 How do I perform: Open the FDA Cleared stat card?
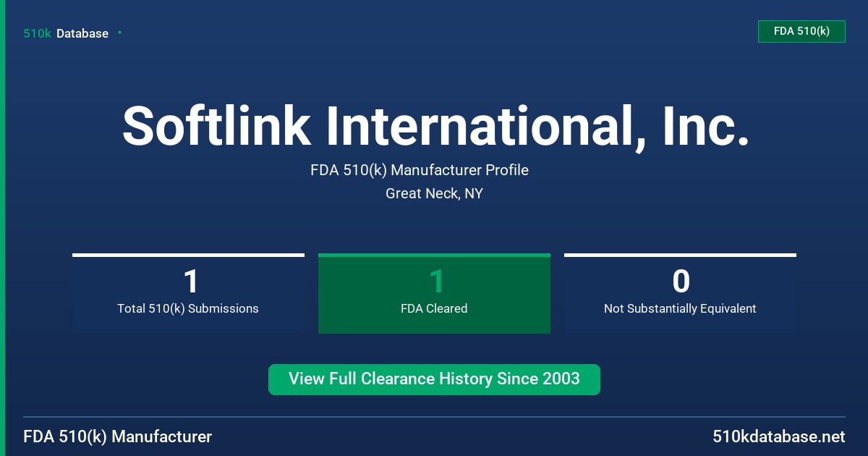coord(434,293)
